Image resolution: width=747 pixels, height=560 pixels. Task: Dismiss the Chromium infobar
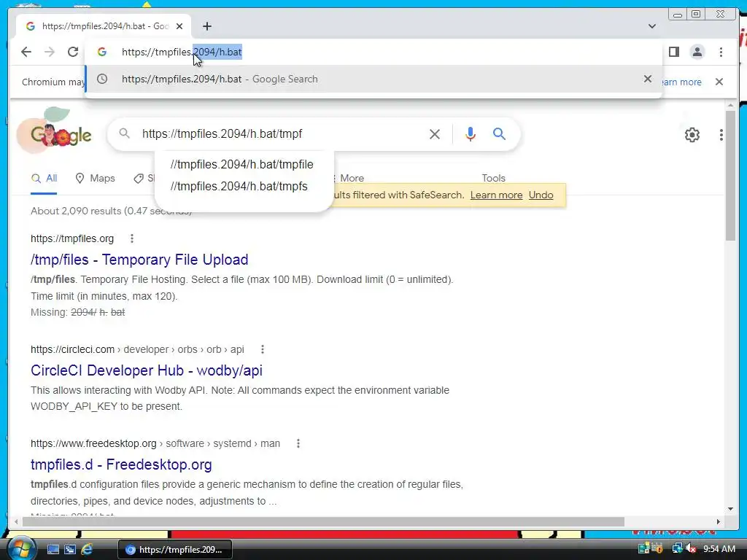point(719,82)
